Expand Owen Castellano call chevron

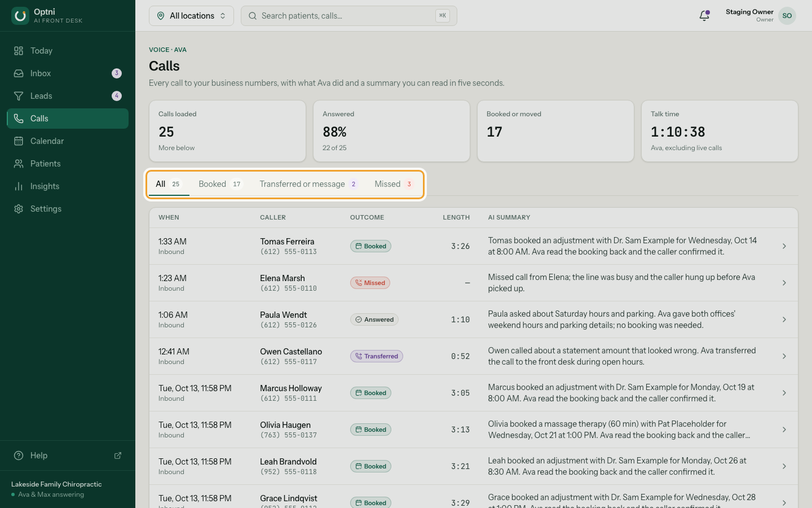tap(784, 356)
